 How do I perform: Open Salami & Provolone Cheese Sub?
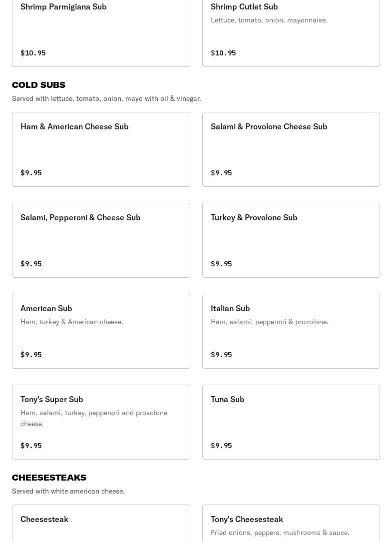point(291,149)
